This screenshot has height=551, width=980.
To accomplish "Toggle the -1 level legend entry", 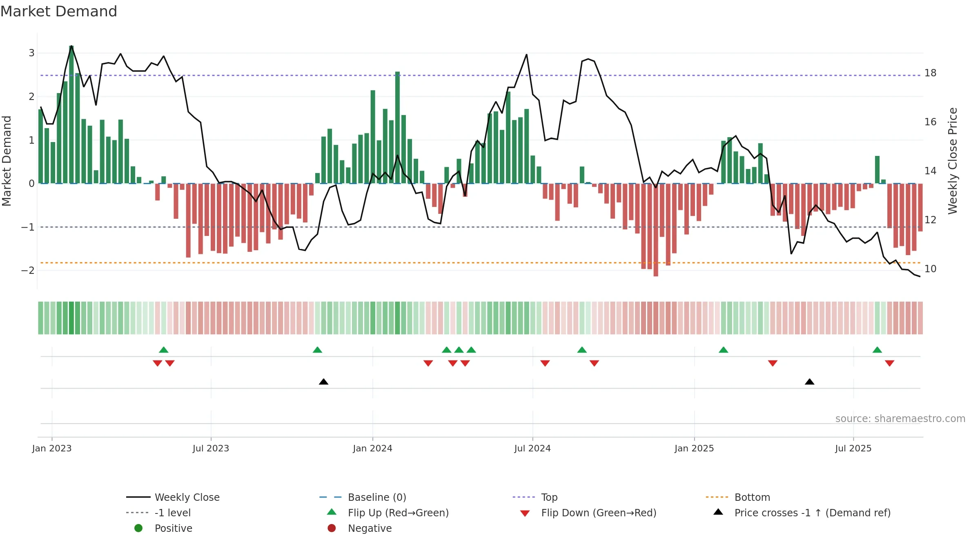I will pyautogui.click(x=158, y=513).
